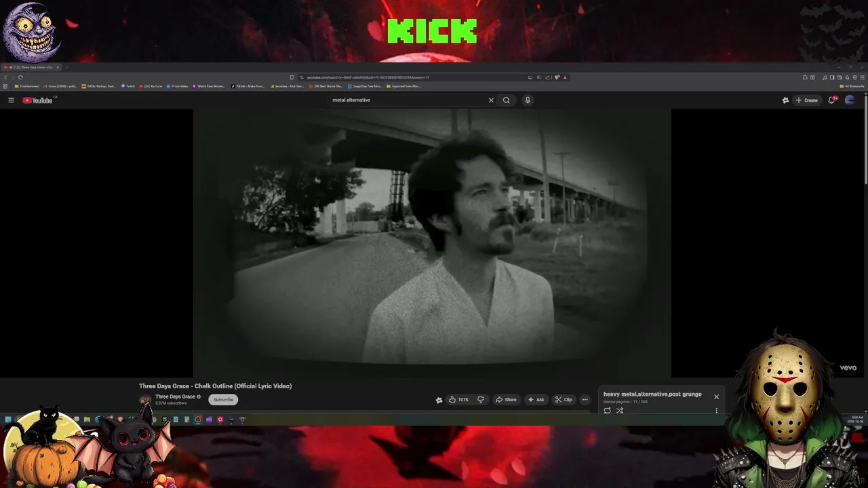Bookmark this page from the address bar
The image size is (868, 488).
(x=292, y=77)
